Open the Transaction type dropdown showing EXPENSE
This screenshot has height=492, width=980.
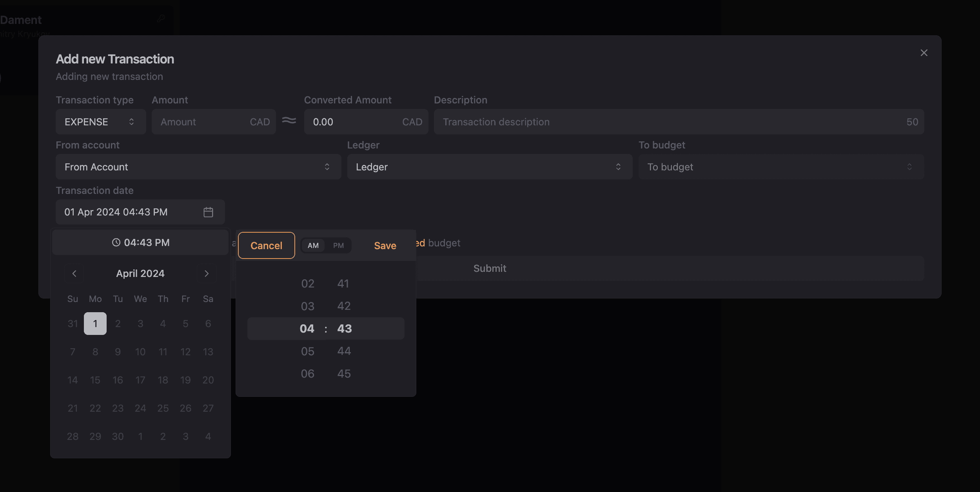click(100, 121)
